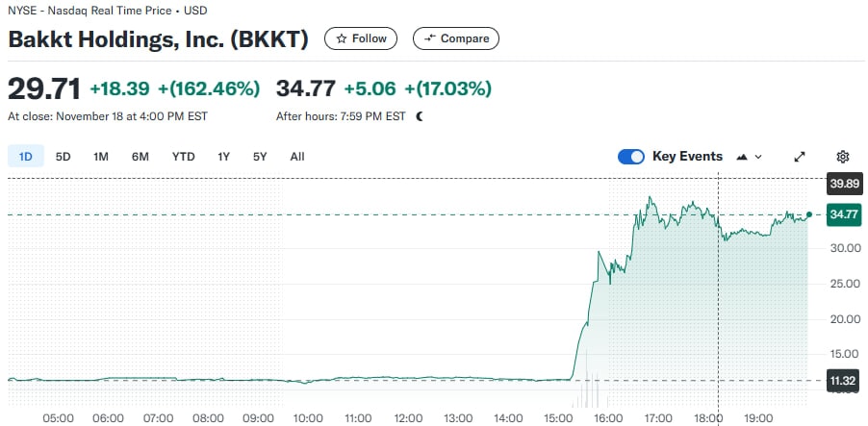View the 5Y chart range

260,156
